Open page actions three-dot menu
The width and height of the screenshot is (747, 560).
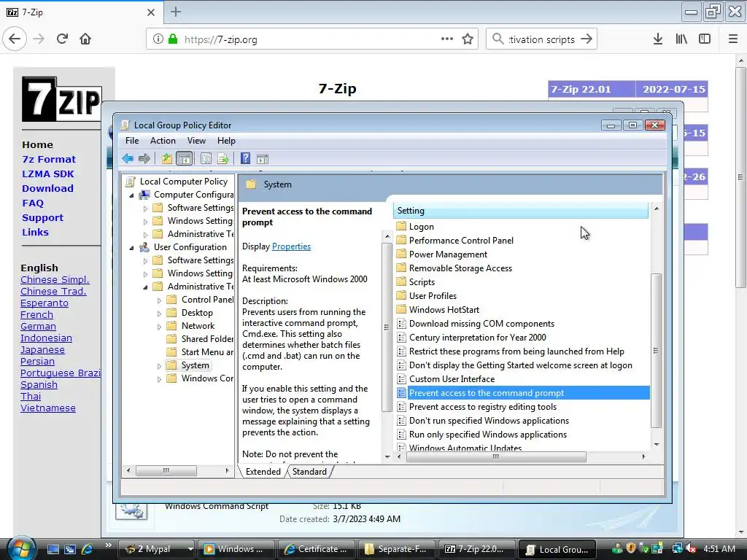point(447,39)
